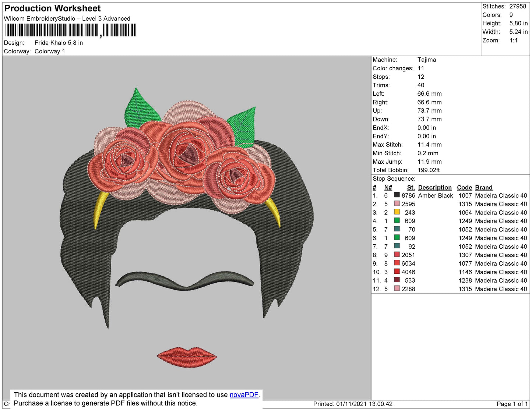
Task: Open the novaPDF link in the notice
Action: (244, 395)
